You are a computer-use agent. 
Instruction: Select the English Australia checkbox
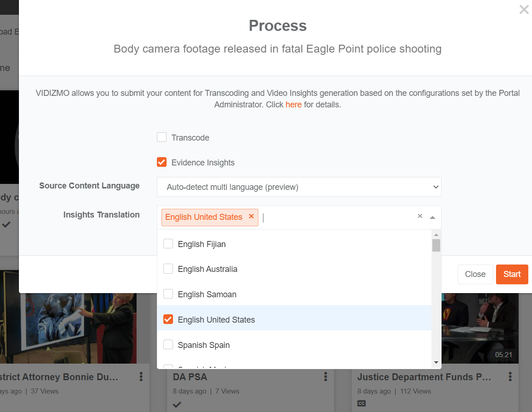click(x=168, y=269)
